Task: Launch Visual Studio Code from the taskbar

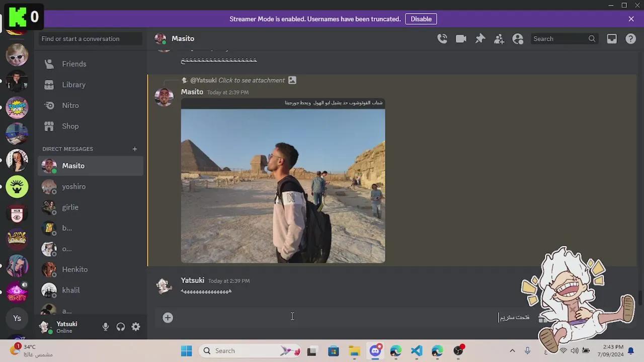Action: click(417, 351)
